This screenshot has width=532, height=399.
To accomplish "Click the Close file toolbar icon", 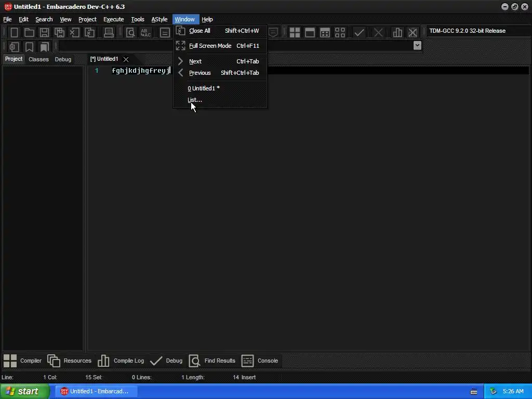I will click(74, 33).
